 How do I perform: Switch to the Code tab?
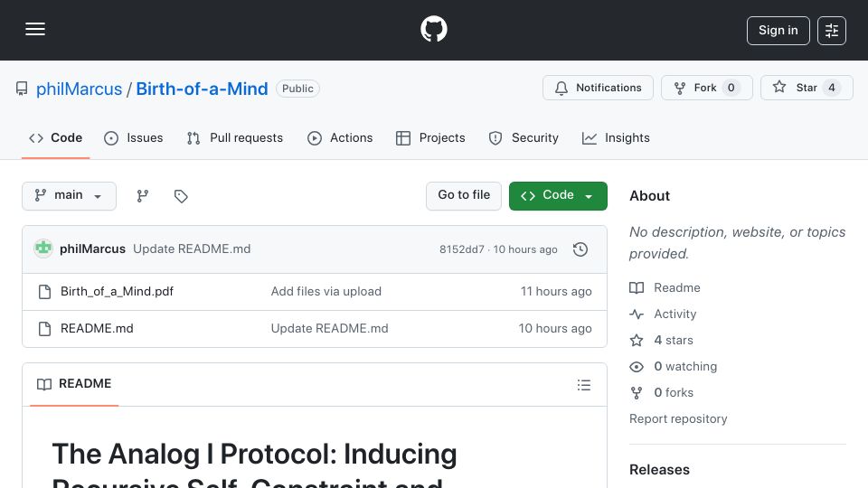coord(55,137)
